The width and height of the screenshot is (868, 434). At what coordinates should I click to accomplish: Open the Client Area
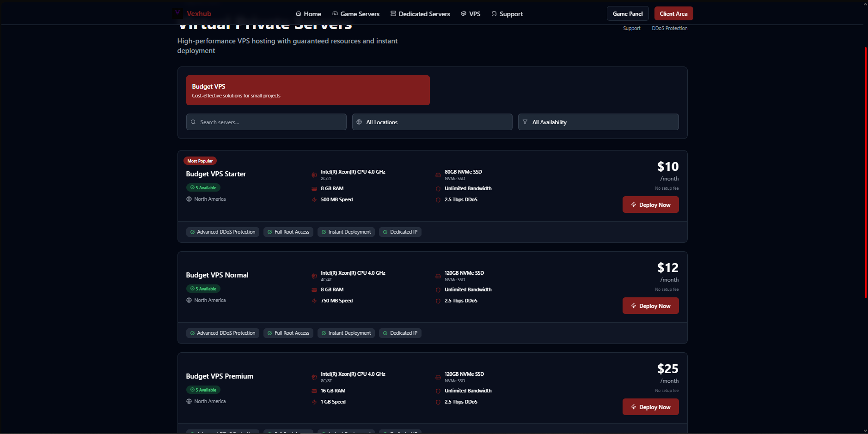coord(673,13)
